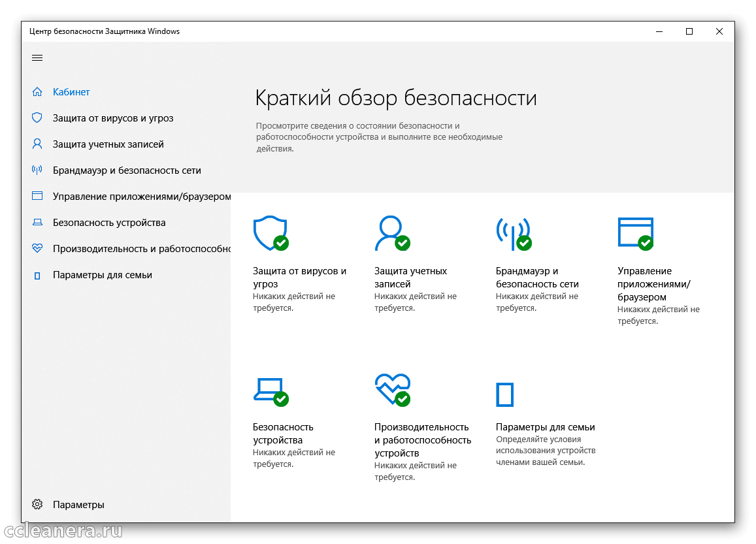Click Производительность и работоспособность устройств tile title

click(x=423, y=440)
